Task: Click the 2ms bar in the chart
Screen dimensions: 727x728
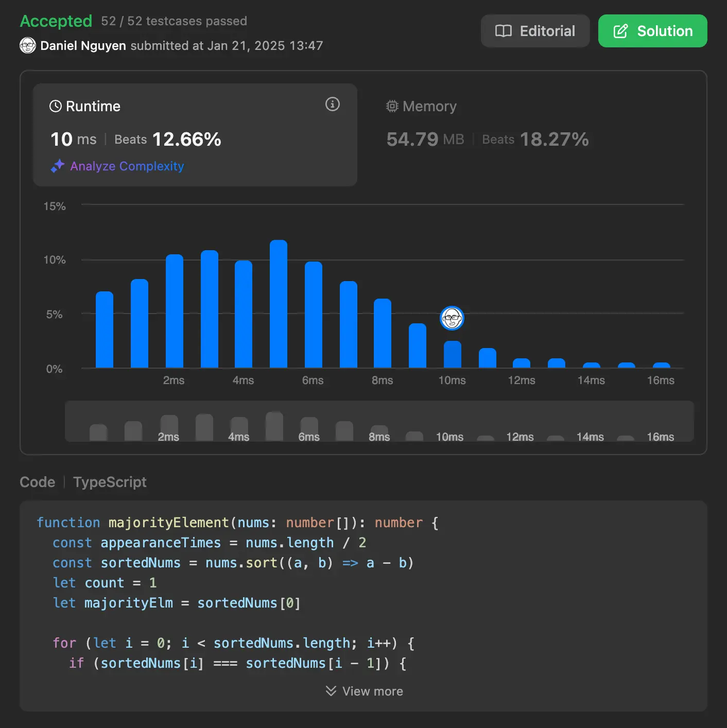Action: [x=175, y=311]
